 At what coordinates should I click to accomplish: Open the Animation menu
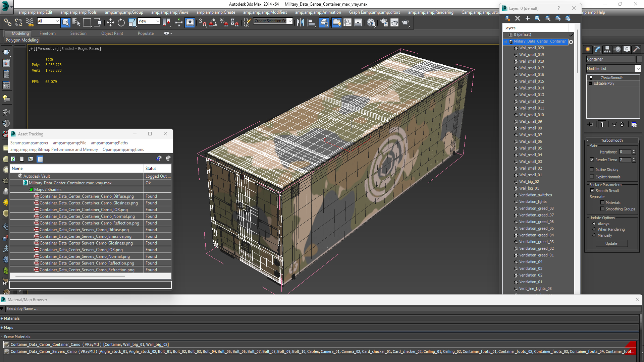click(318, 12)
